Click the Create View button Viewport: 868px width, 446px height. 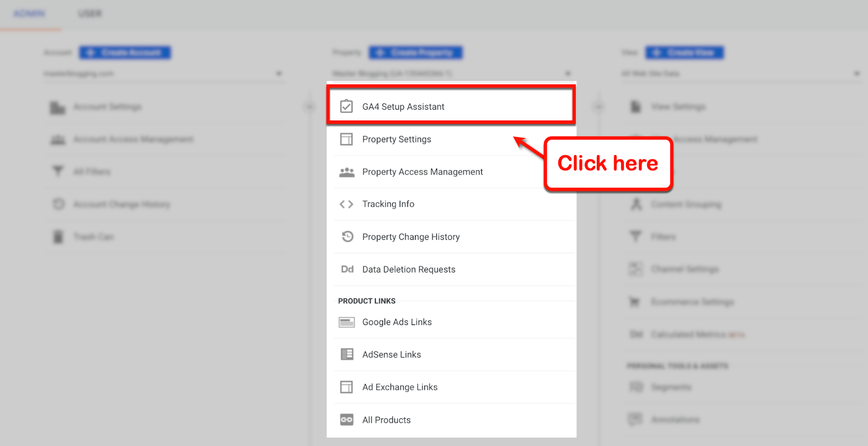684,53
